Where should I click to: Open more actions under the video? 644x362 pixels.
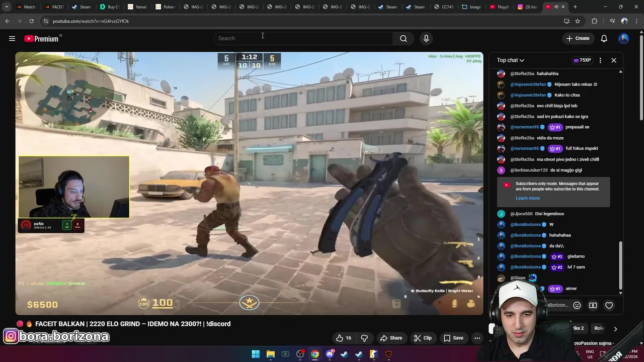click(x=477, y=338)
